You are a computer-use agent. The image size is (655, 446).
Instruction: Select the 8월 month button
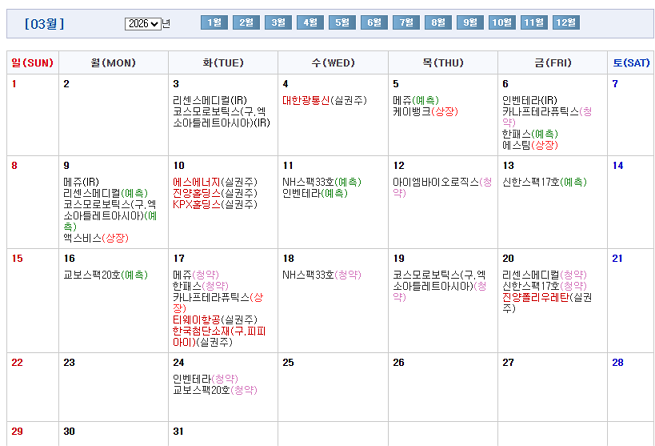438,23
